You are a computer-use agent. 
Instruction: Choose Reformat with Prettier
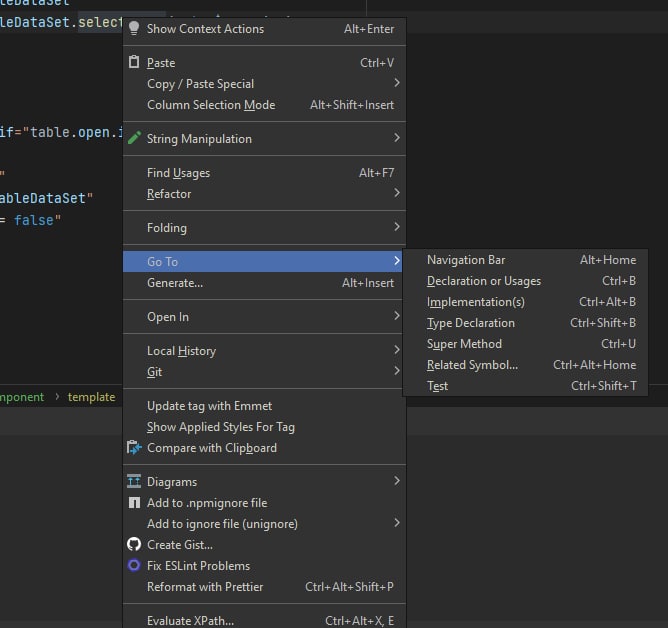click(205, 587)
